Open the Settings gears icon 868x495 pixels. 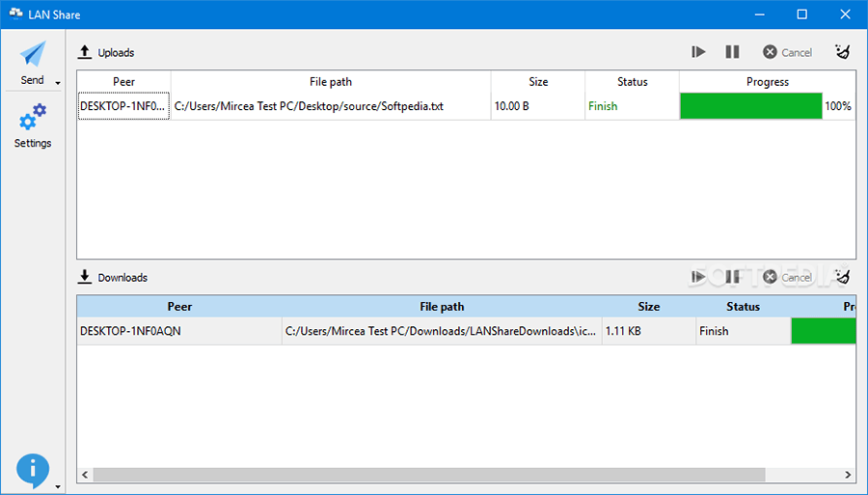coord(33,119)
